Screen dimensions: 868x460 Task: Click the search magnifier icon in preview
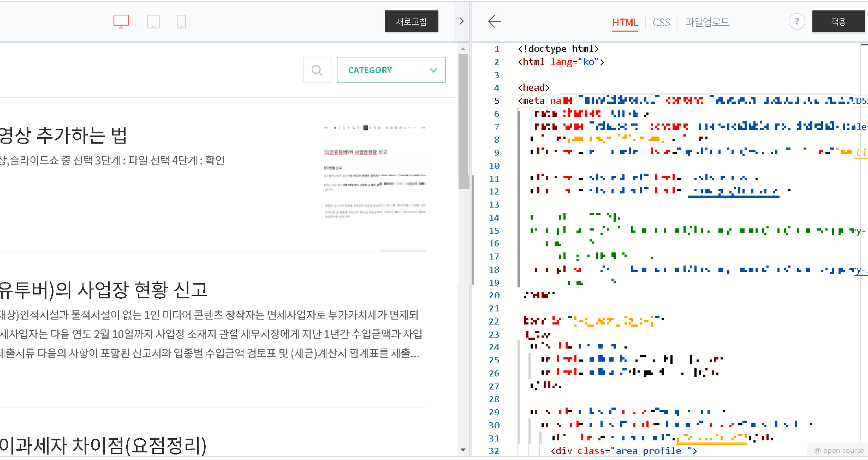[x=317, y=70]
